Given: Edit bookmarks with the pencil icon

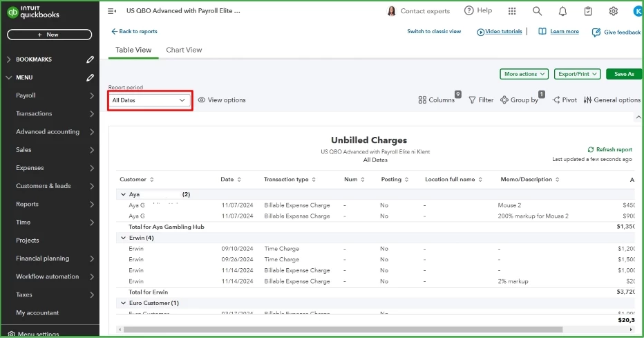Looking at the screenshot, I should [90, 59].
